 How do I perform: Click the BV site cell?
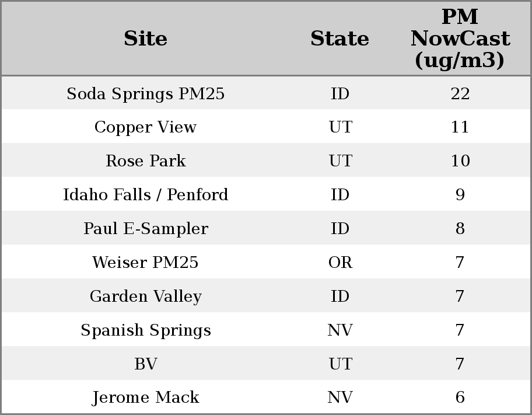(145, 364)
